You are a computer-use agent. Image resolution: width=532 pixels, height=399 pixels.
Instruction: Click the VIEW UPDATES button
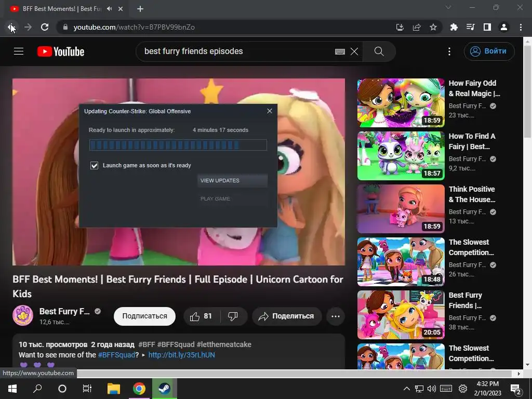232,180
